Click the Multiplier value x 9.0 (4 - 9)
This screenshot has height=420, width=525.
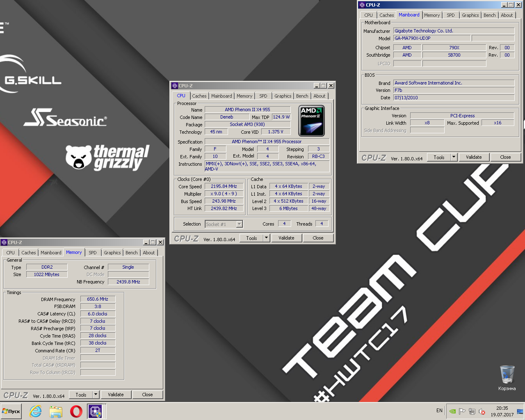point(224,194)
